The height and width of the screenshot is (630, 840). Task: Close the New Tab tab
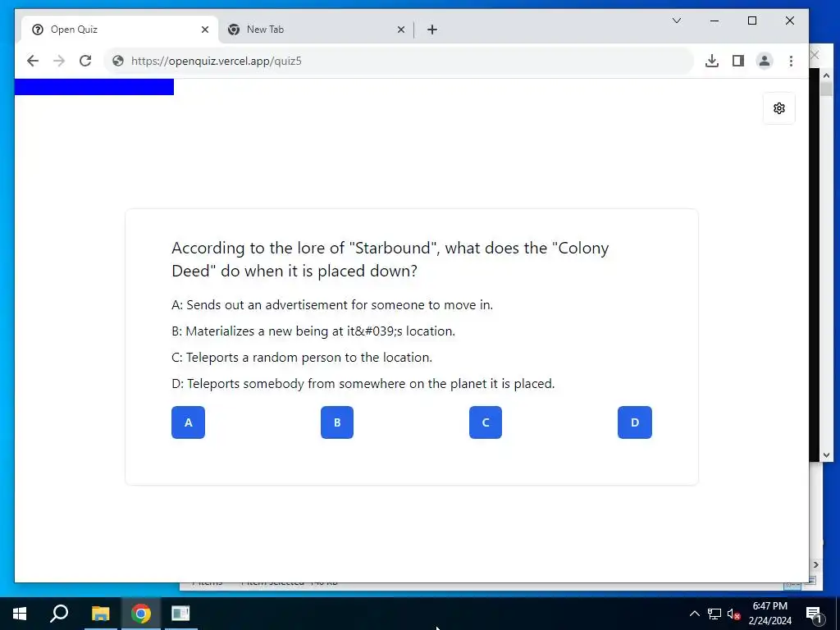click(400, 30)
